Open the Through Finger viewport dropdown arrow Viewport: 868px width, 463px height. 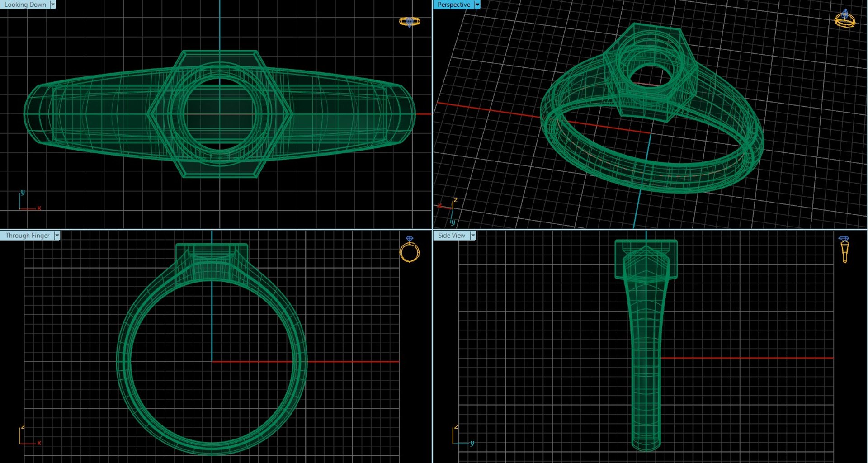[x=57, y=236]
